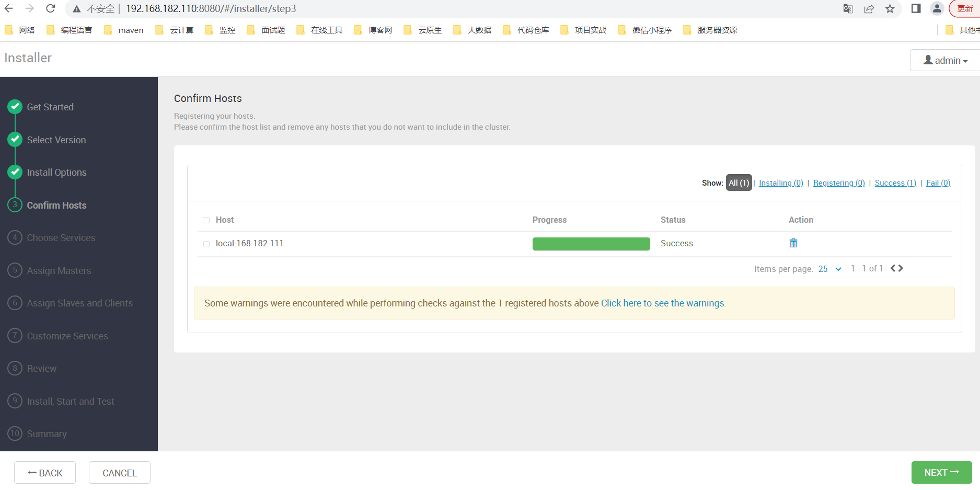Open the 大数据 bookmark folder
Screen dimensions: 980x490
tap(472, 30)
